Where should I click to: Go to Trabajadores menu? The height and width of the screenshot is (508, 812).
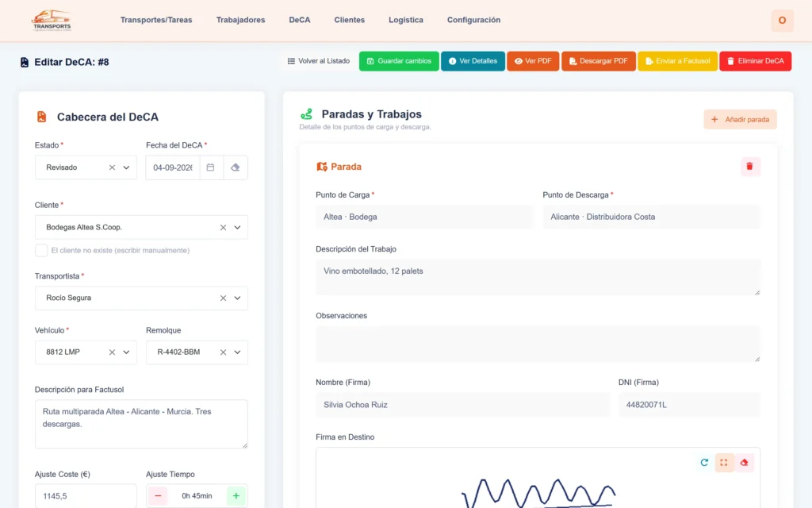tap(241, 20)
